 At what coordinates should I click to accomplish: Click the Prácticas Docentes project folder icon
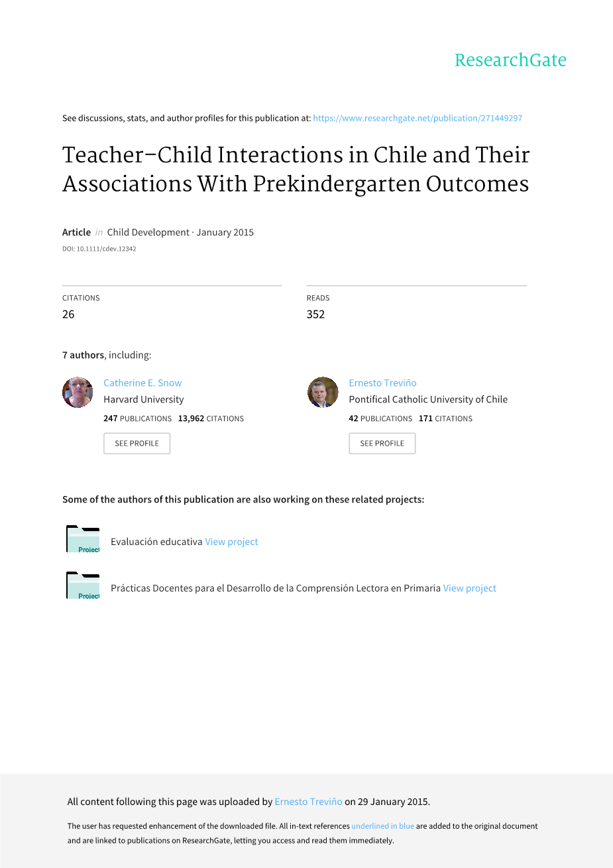click(83, 586)
